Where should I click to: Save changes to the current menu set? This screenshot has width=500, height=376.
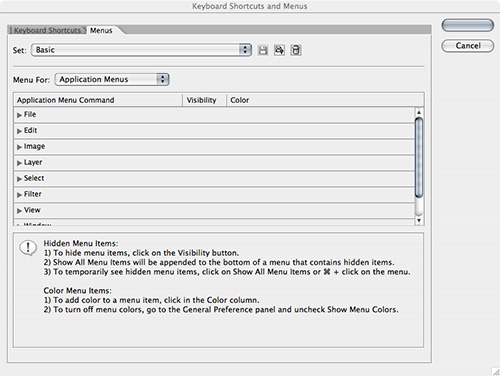pyautogui.click(x=263, y=50)
